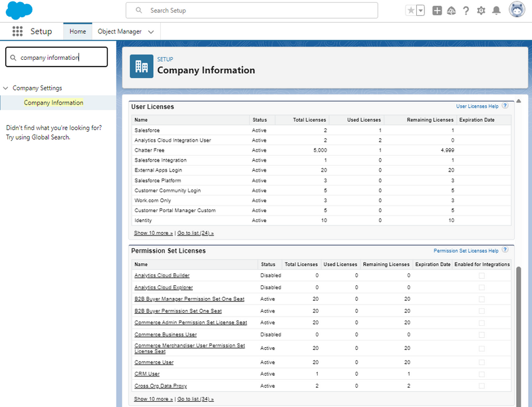Click the Salesforce cloud logo
This screenshot has height=407, width=532.
19,11
